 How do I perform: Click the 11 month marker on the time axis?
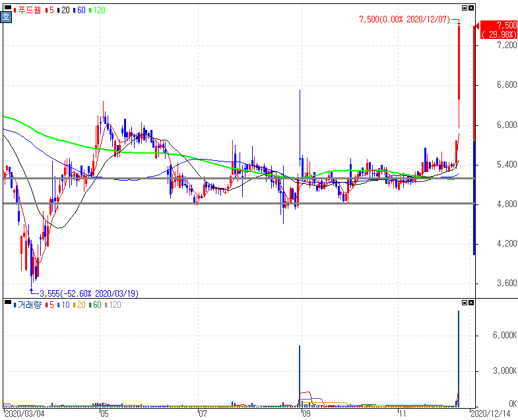(402, 413)
